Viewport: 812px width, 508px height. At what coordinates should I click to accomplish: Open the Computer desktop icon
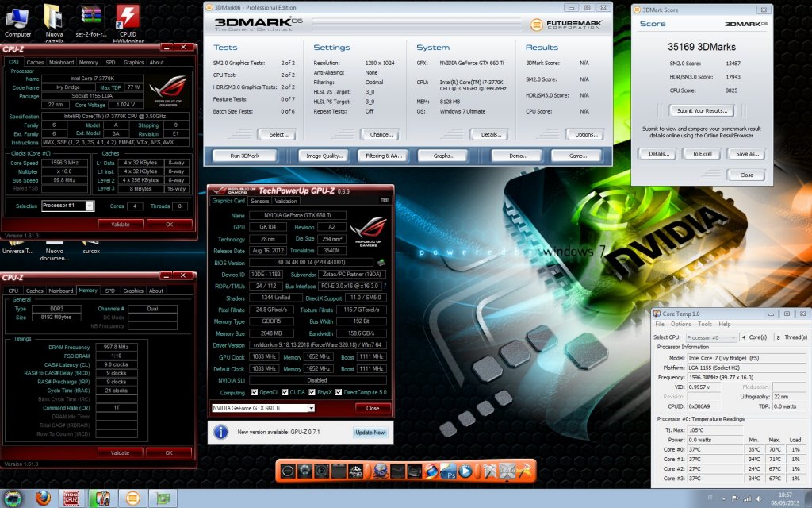point(17,21)
